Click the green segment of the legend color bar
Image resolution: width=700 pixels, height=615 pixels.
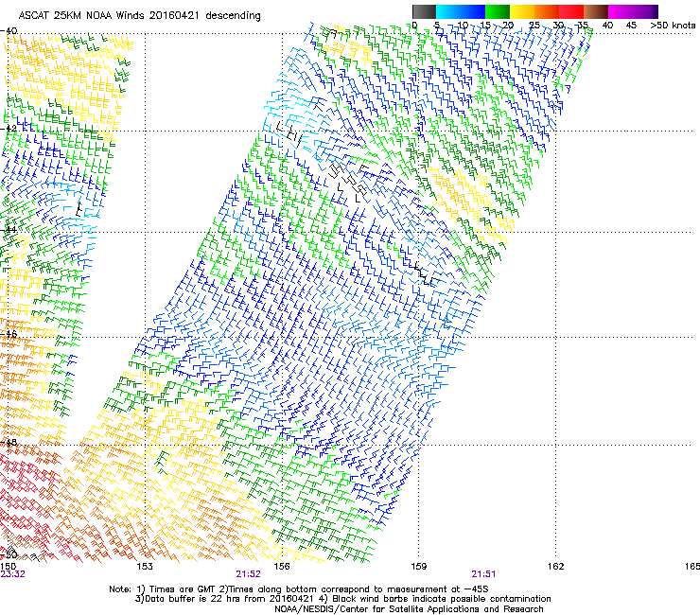pyautogui.click(x=498, y=11)
